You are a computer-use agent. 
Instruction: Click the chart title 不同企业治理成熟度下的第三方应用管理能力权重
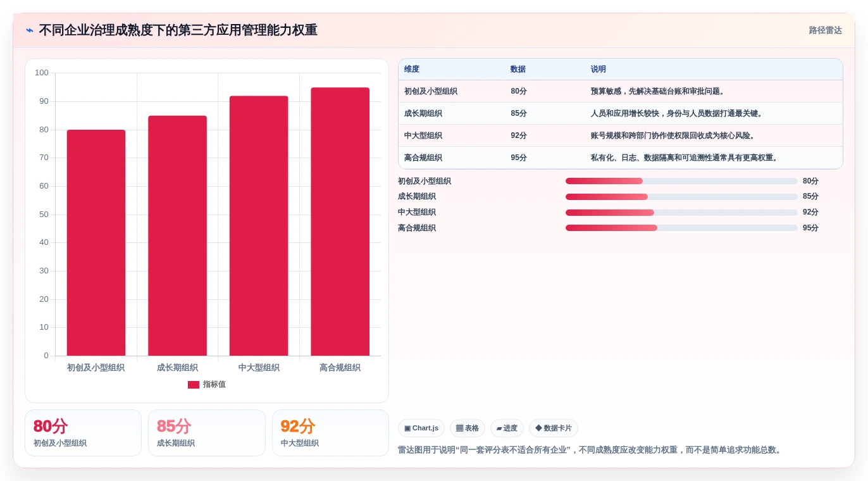click(x=178, y=30)
